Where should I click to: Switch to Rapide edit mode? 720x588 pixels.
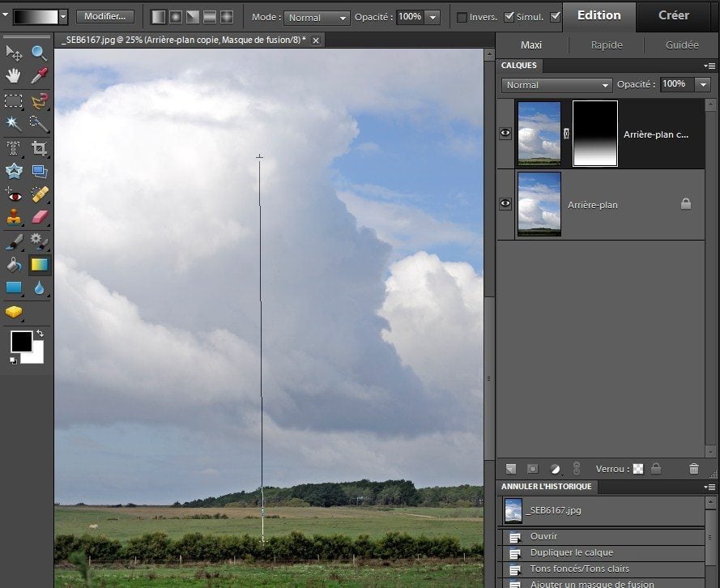point(607,45)
